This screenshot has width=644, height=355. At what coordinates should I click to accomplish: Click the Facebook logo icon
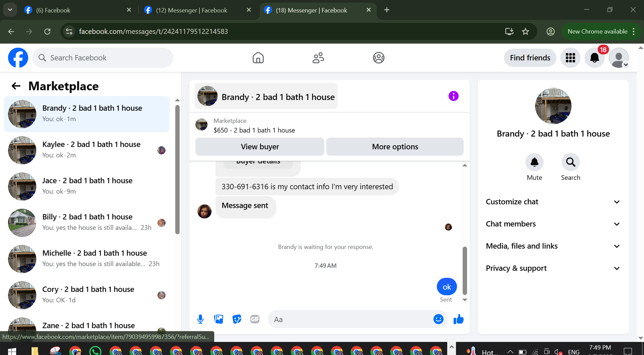tap(18, 58)
